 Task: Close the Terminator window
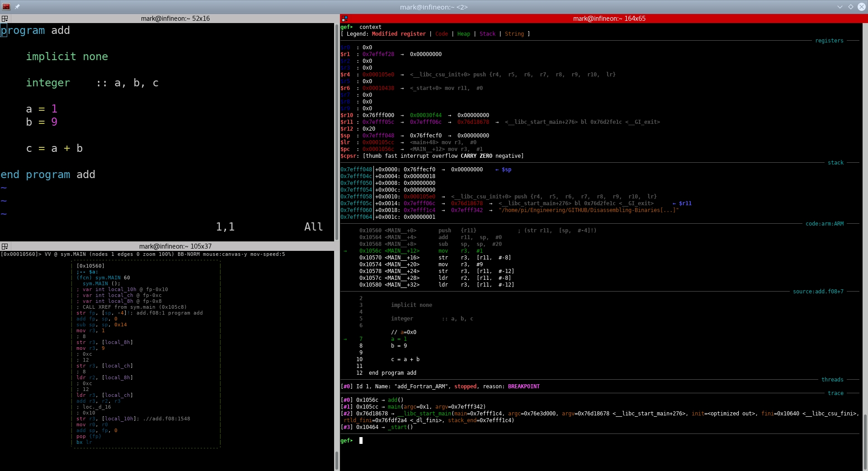861,7
